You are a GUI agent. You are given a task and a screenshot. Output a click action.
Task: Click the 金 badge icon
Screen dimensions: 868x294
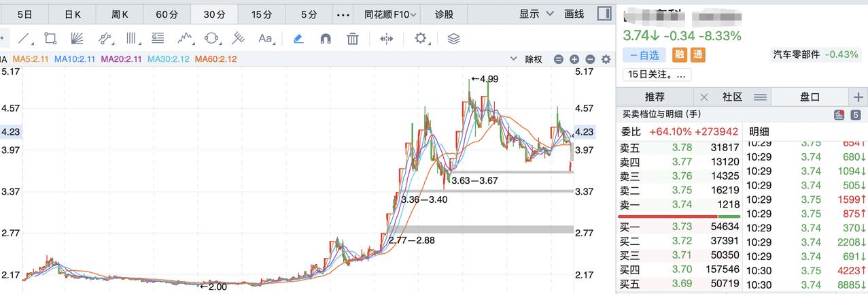[839, 115]
